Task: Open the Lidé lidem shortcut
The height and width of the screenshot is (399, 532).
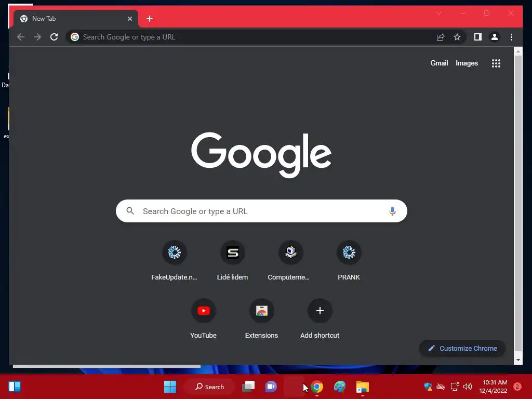Action: 232,261
